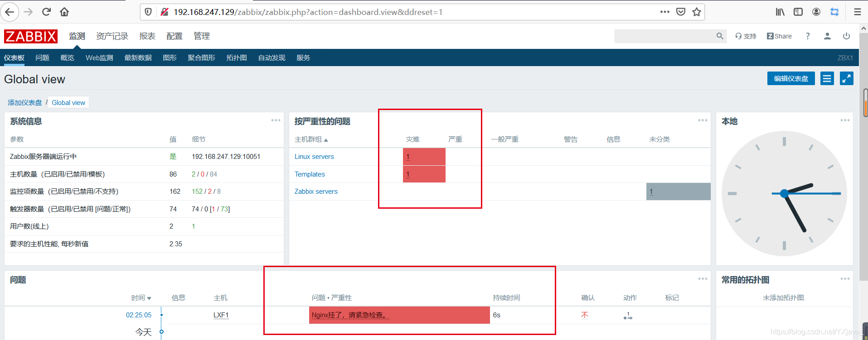Open the 系统信息 widget options menu
The height and width of the screenshot is (340, 868).
click(x=276, y=120)
